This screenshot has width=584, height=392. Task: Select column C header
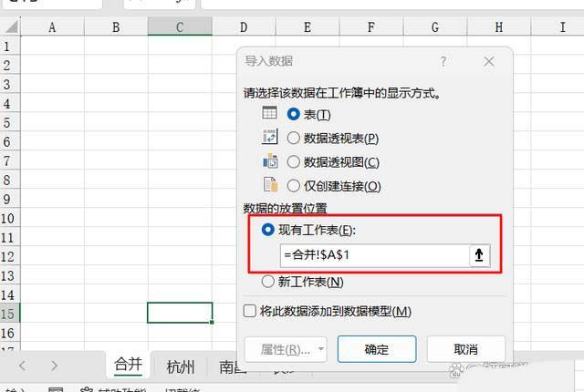[180, 27]
